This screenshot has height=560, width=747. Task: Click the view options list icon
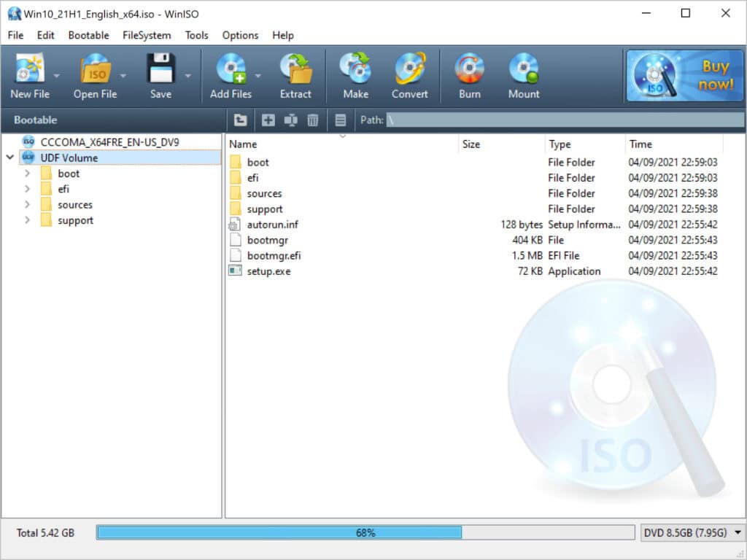340,120
